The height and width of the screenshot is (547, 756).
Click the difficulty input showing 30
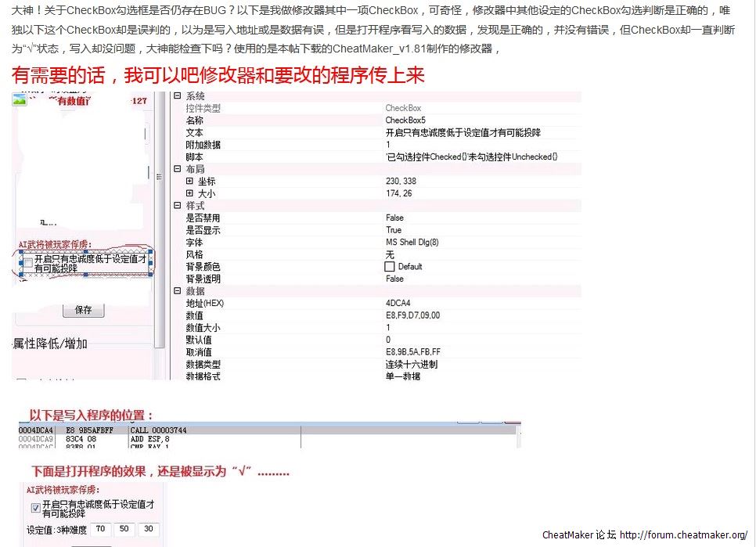click(149, 530)
